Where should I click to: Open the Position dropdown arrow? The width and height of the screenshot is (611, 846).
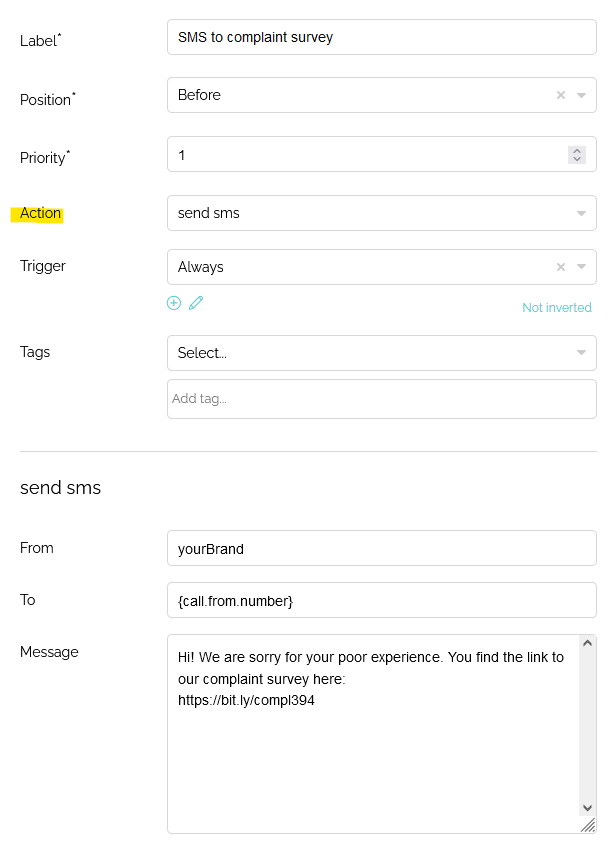[581, 95]
